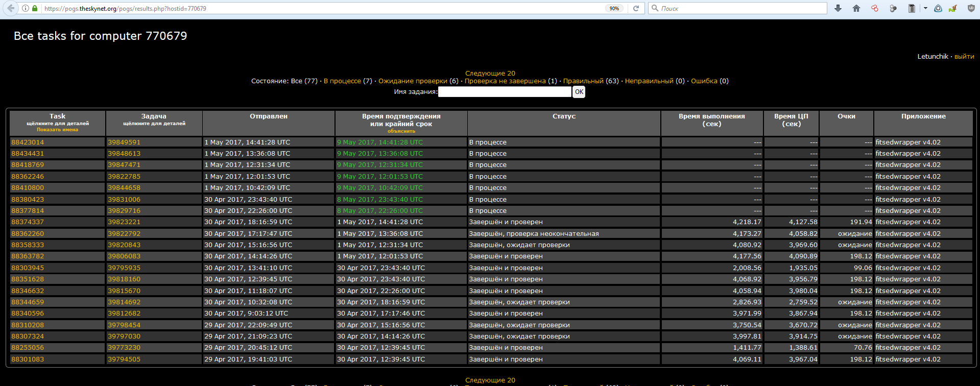Open workunit 39831006
This screenshot has height=386, width=980.
(x=124, y=199)
